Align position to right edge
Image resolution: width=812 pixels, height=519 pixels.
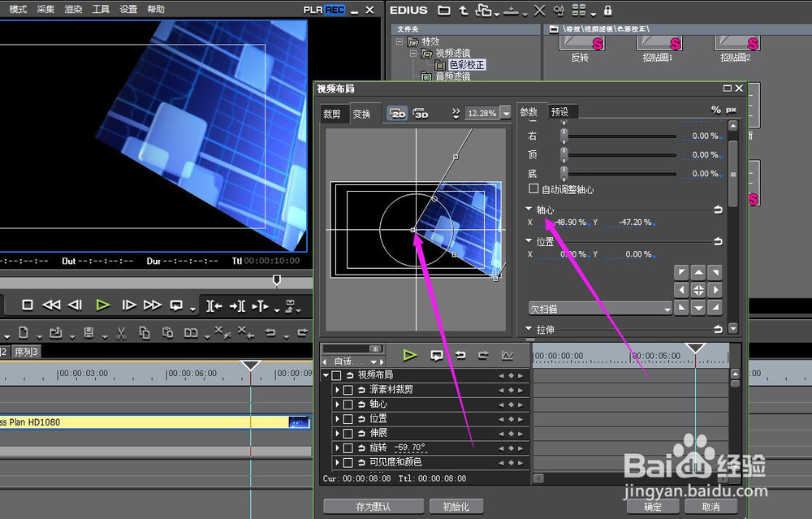coord(715,290)
